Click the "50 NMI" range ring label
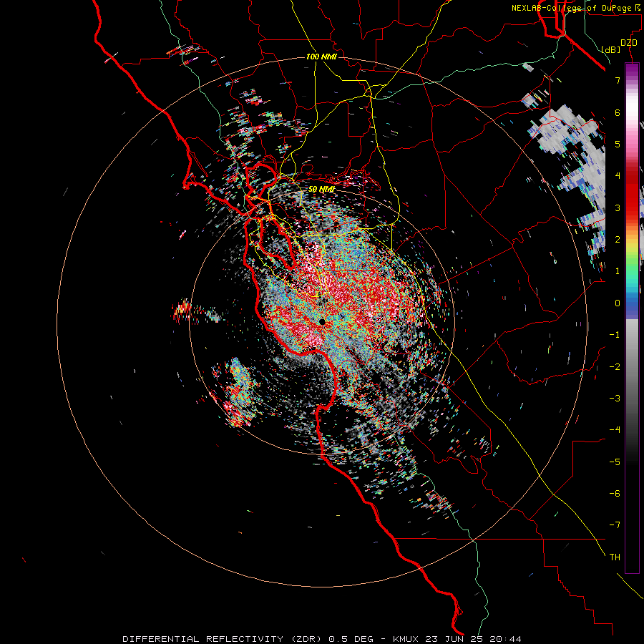The height and width of the screenshot is (644, 644). 321,189
